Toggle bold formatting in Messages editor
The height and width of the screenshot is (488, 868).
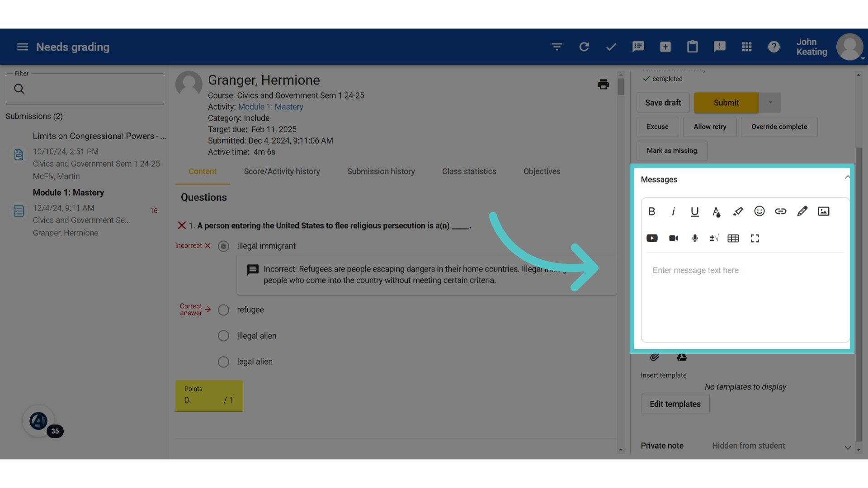tap(651, 211)
